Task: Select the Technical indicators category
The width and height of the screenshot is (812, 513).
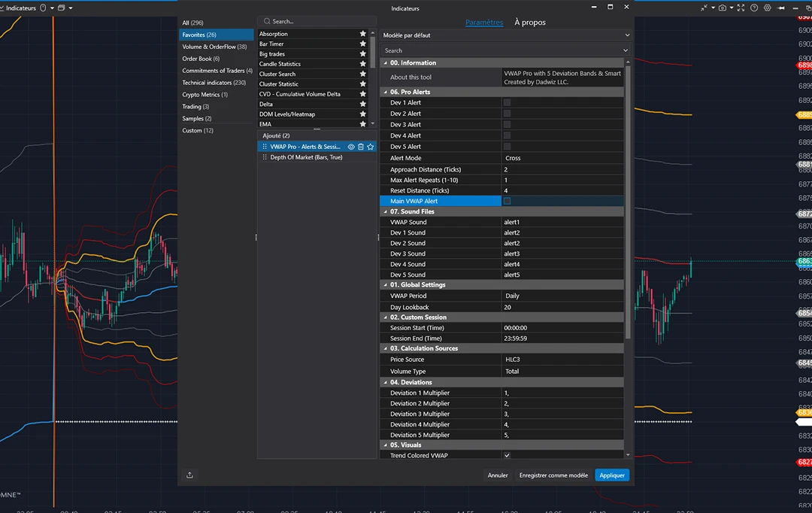Action: point(214,83)
